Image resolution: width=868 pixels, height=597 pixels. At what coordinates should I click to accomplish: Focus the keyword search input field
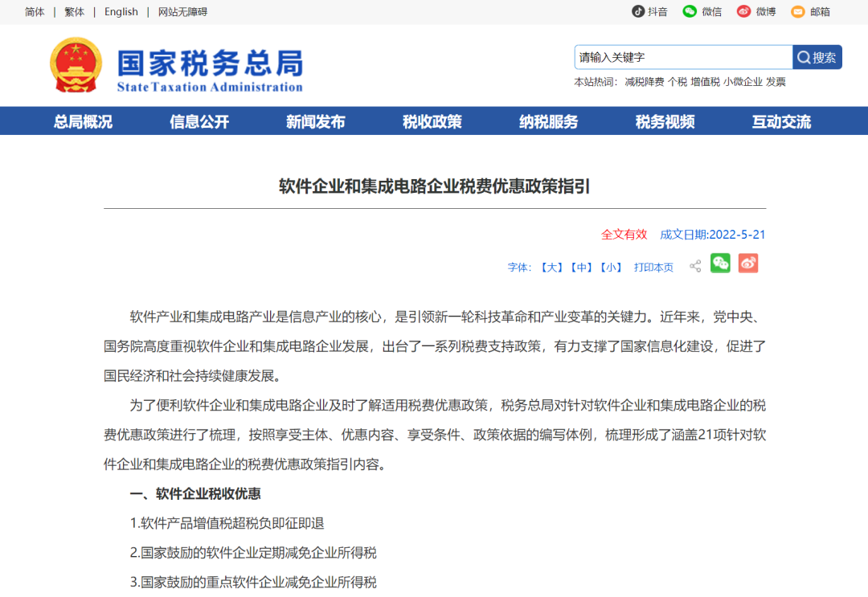[684, 57]
